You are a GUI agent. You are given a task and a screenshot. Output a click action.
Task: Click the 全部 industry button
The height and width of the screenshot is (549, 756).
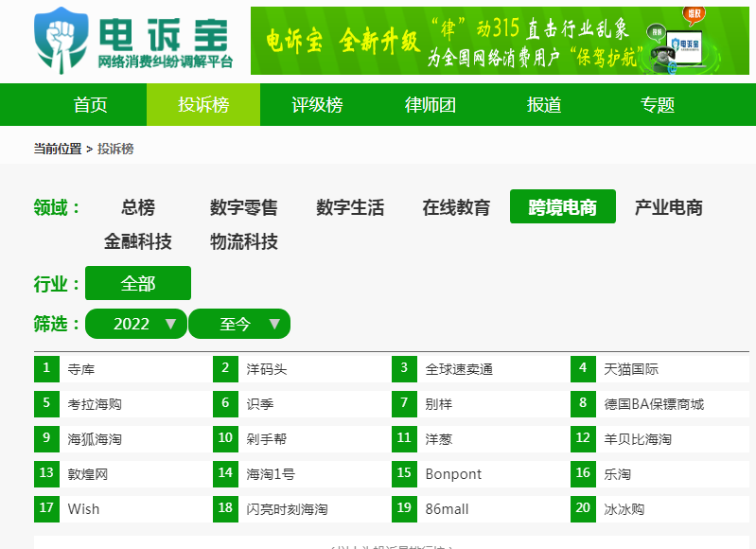[x=138, y=283]
